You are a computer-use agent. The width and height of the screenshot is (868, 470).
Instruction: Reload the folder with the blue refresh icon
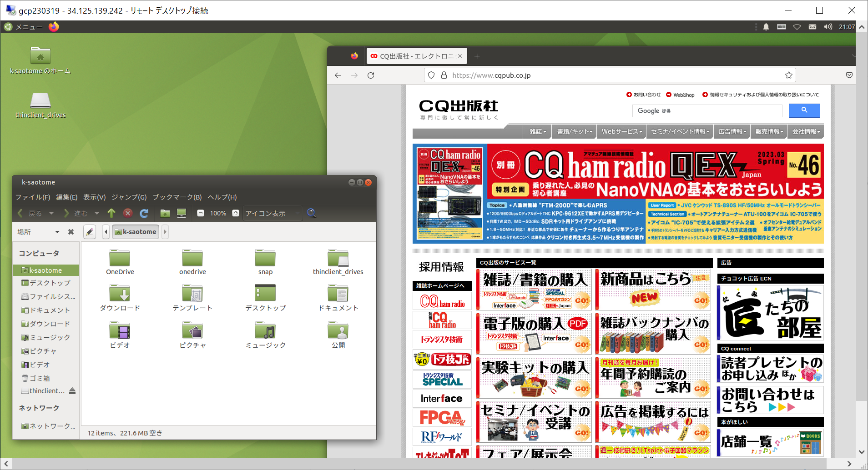point(144,213)
